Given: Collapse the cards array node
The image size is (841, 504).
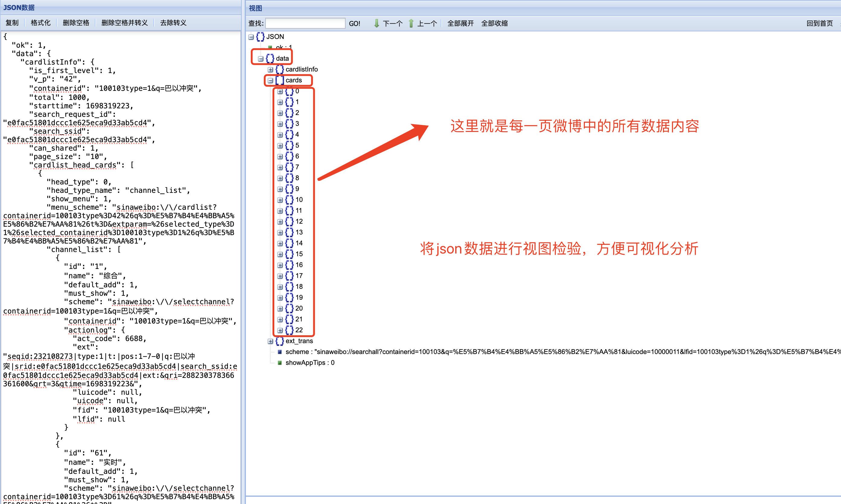Looking at the screenshot, I should click(270, 81).
